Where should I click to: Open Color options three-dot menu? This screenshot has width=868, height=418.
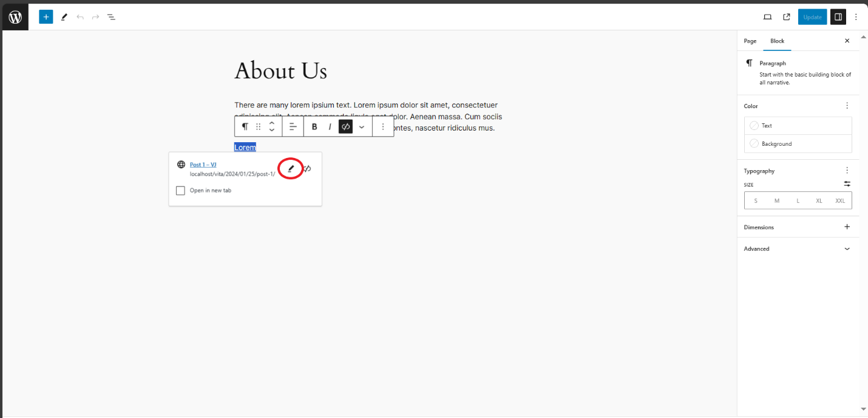(847, 106)
